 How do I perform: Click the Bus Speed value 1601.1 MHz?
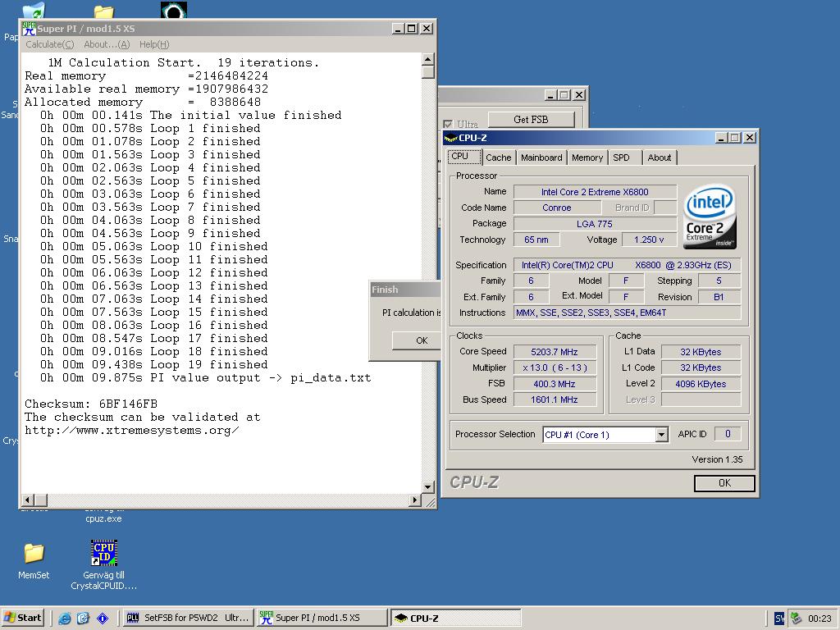[x=555, y=399]
